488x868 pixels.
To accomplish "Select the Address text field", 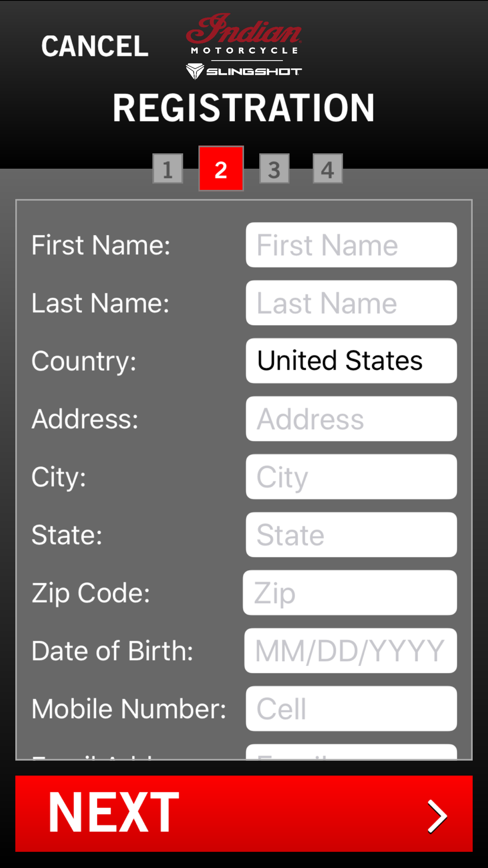I will (x=351, y=419).
